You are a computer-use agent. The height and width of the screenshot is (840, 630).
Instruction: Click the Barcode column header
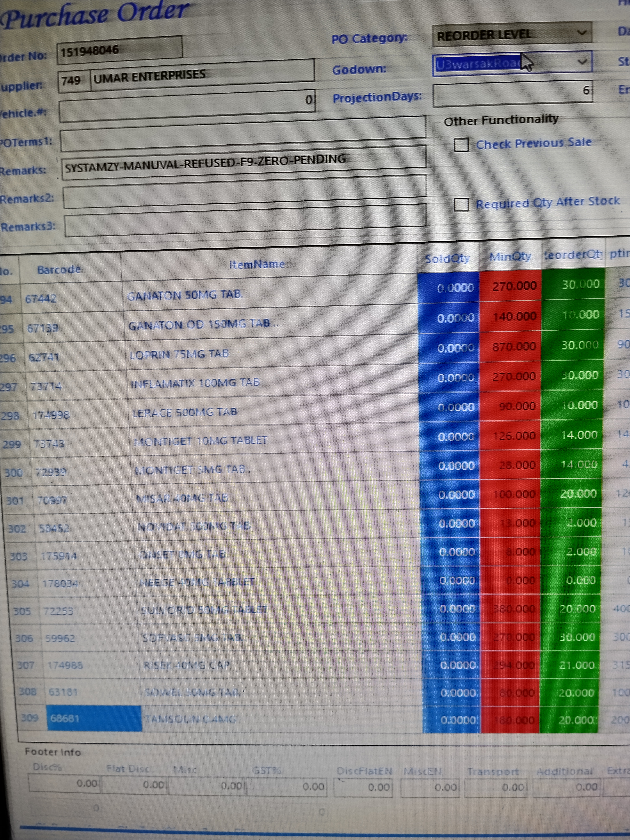[59, 270]
